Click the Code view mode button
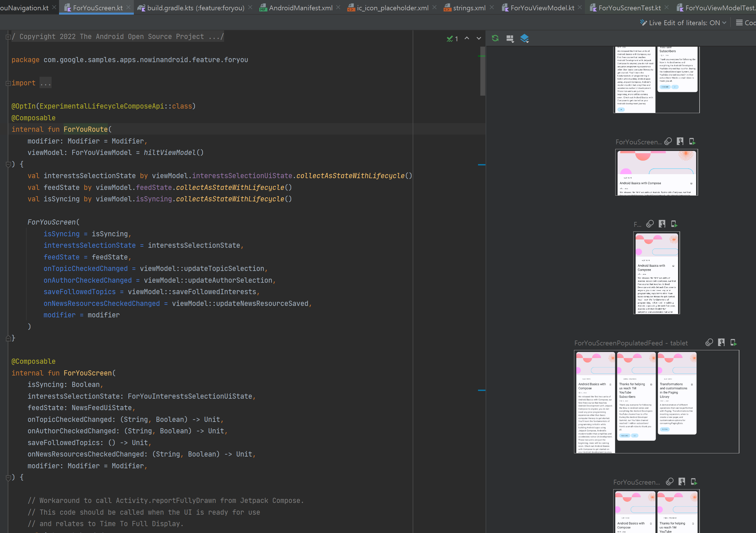 pyautogui.click(x=746, y=23)
